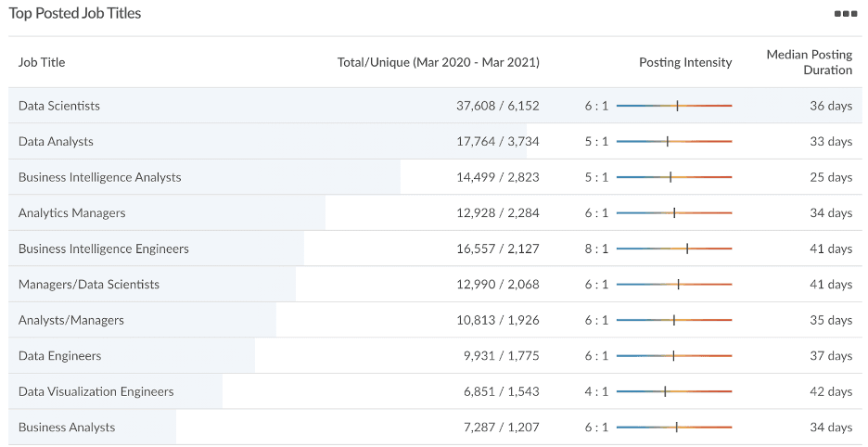Click the Job Title column header

(x=42, y=62)
